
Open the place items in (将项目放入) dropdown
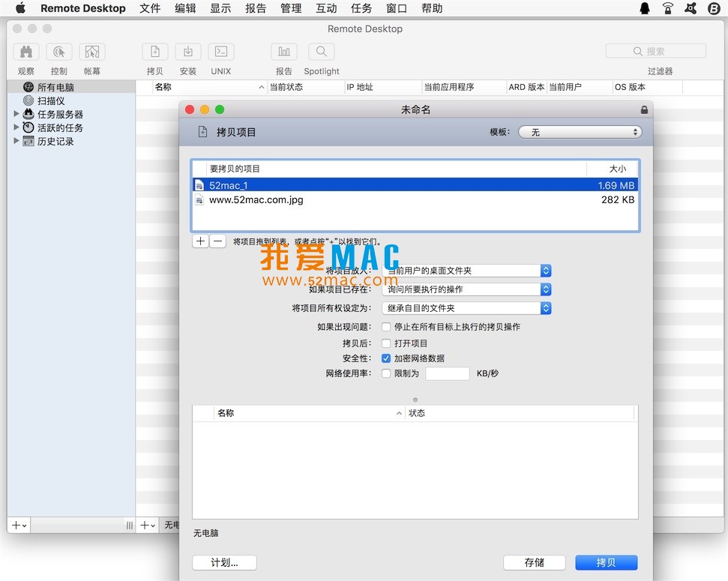pos(467,271)
